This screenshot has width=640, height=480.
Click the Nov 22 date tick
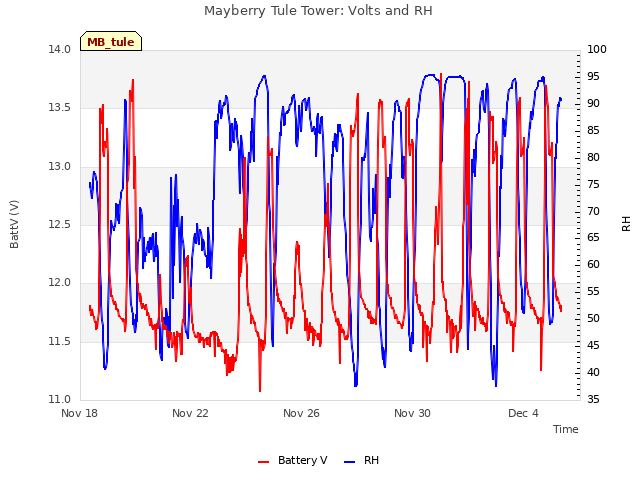190,413
